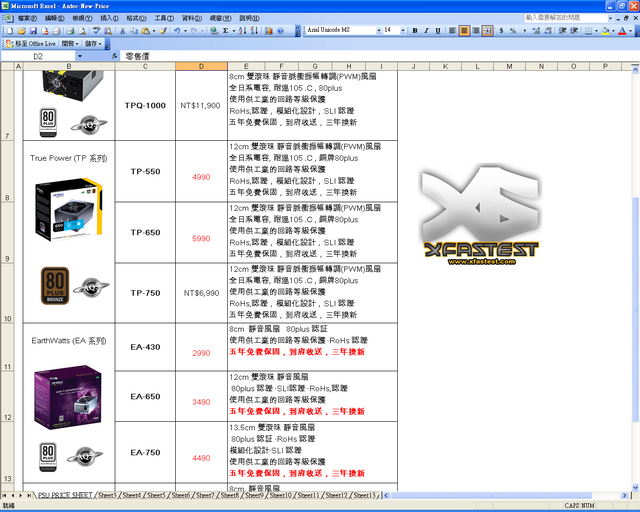Screen dimensions: 640x512
Task: Apply Percent style icon
Action: 513,31
